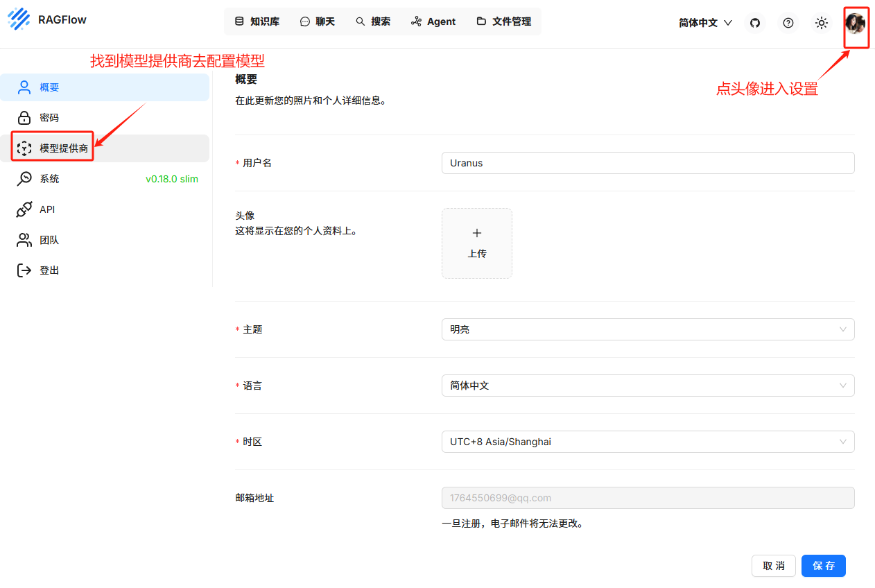Click the help question mark icon
875x588 pixels.
click(788, 23)
